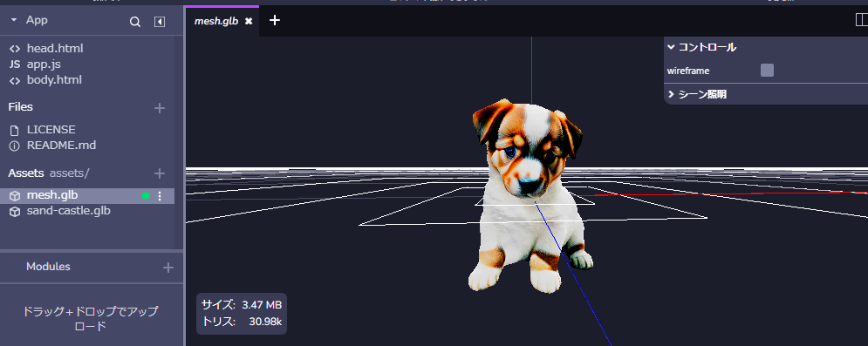Open README.md file
The width and height of the screenshot is (868, 346).
pos(61,146)
